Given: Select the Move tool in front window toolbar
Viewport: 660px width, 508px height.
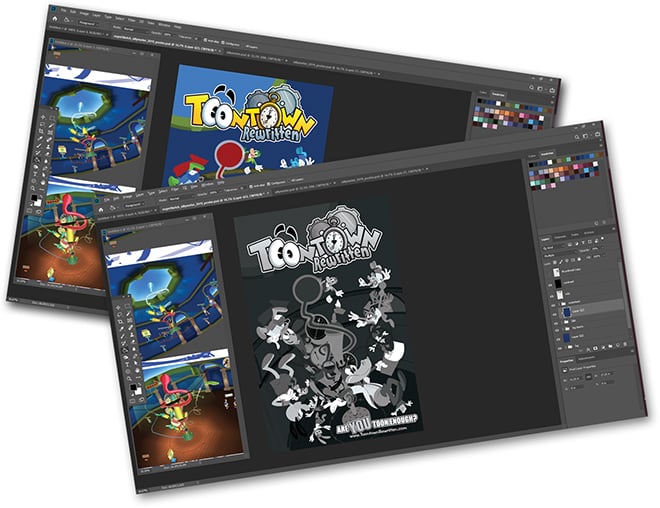Looking at the screenshot, I should [118, 307].
